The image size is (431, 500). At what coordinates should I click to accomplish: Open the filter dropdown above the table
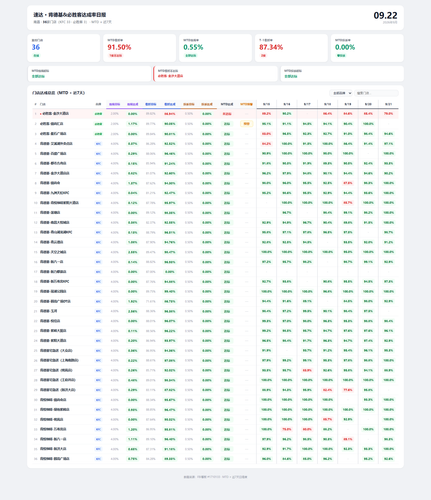pos(341,93)
